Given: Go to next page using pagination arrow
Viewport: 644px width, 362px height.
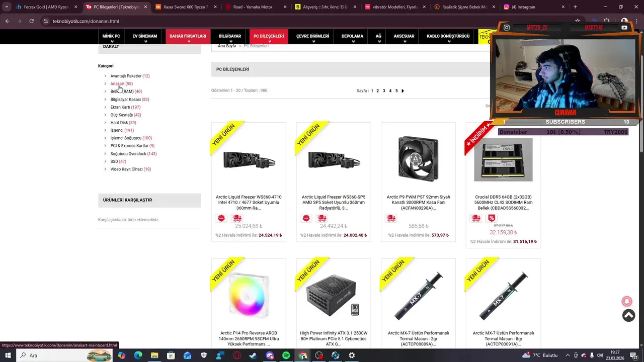Looking at the screenshot, I should tap(403, 91).
